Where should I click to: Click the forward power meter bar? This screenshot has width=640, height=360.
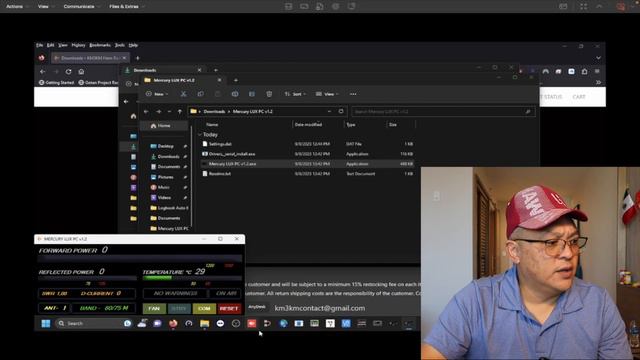coord(140,259)
